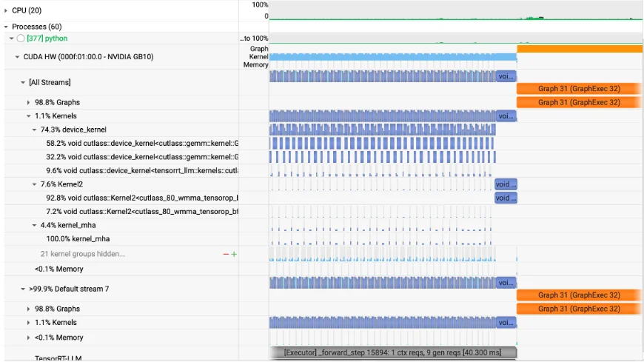
Task: Select the 58.2% cutlass device_kernel row
Action: 142,143
